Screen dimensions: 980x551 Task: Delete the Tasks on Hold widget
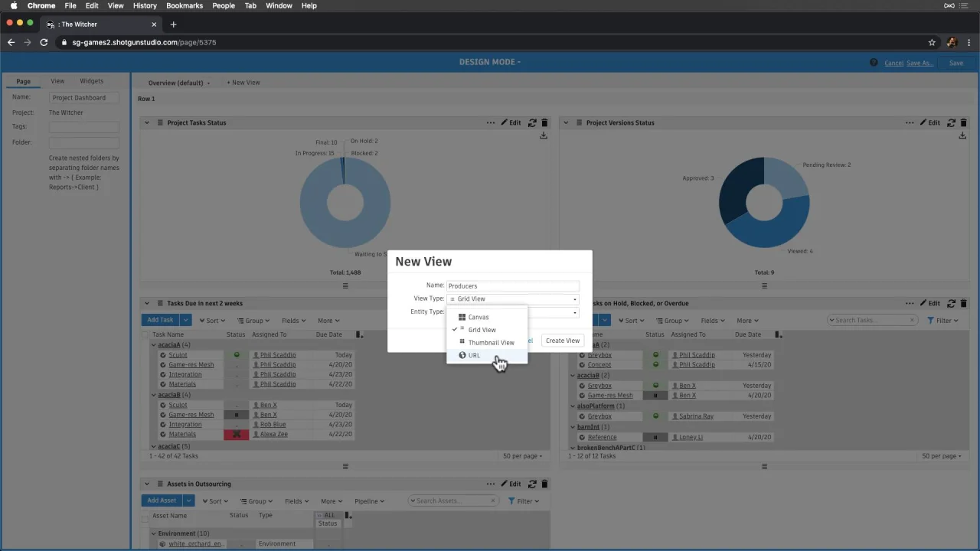pos(963,304)
